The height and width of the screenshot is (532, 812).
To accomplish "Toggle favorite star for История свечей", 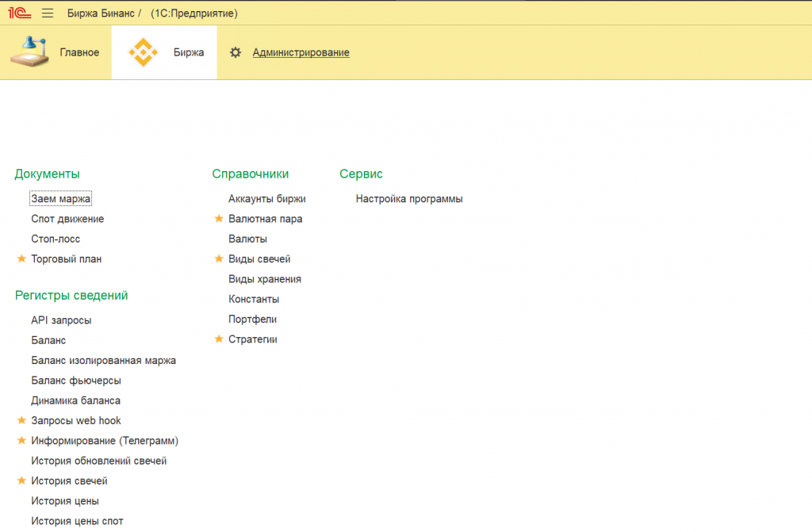I will (x=21, y=480).
